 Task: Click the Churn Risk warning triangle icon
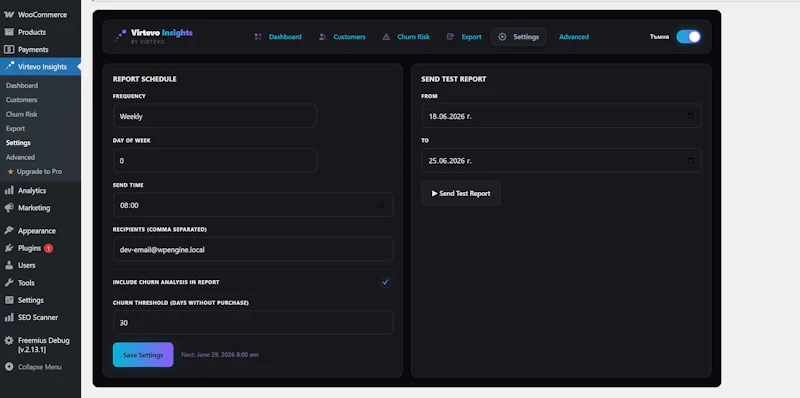tap(386, 37)
